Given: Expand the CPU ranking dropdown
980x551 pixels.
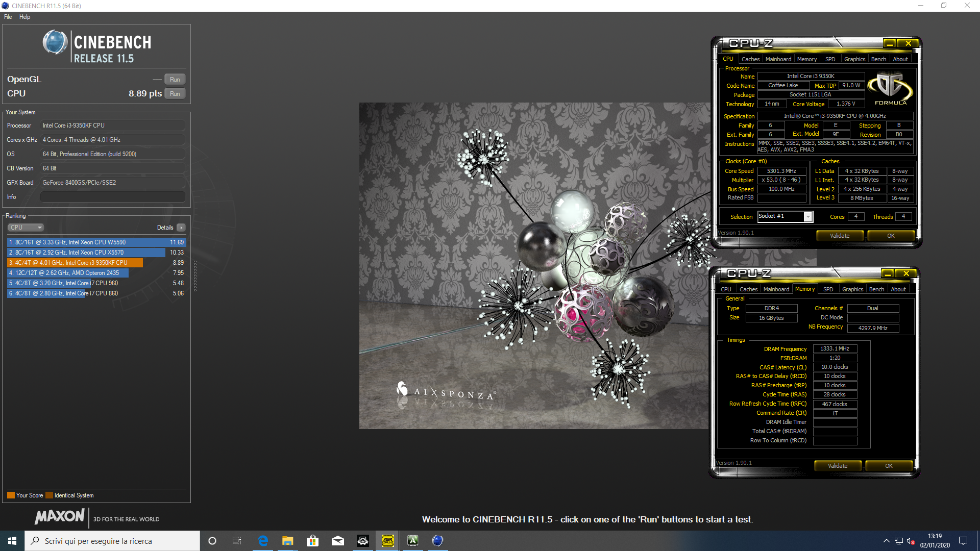Looking at the screenshot, I should pyautogui.click(x=26, y=228).
